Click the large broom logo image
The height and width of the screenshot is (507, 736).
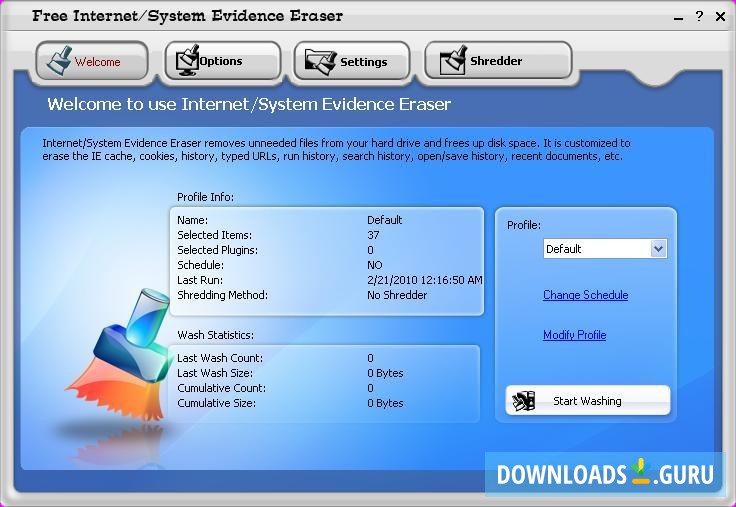pyautogui.click(x=117, y=357)
